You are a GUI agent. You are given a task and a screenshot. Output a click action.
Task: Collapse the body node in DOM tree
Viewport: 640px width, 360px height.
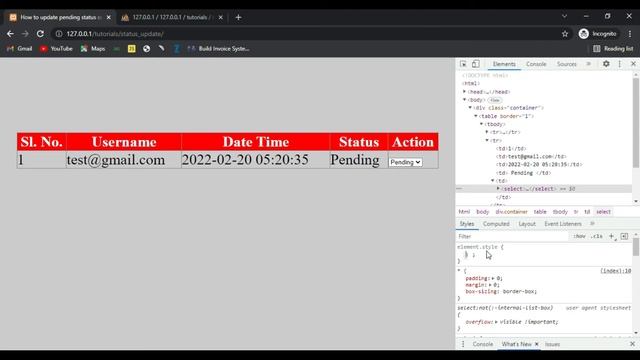coord(464,100)
